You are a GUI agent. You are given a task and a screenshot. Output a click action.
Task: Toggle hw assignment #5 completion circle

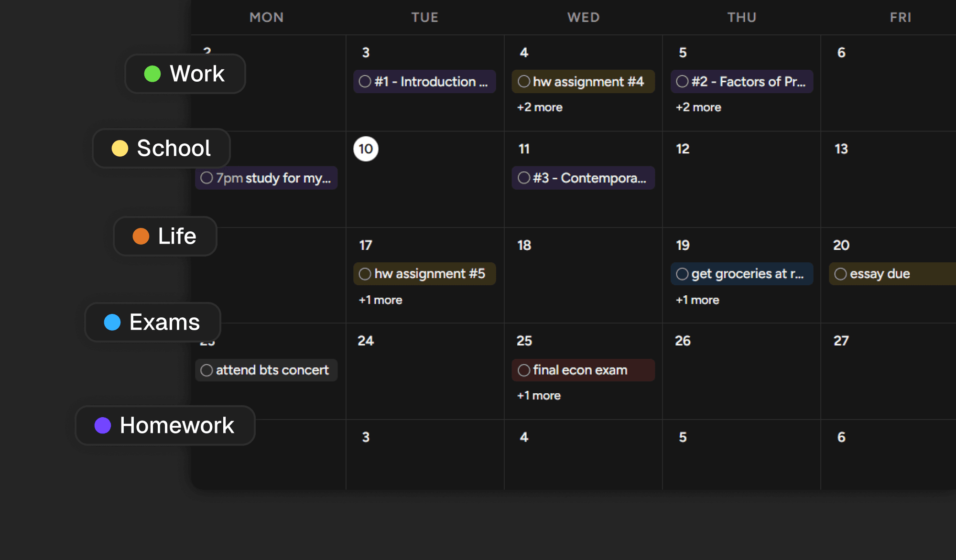click(x=365, y=274)
